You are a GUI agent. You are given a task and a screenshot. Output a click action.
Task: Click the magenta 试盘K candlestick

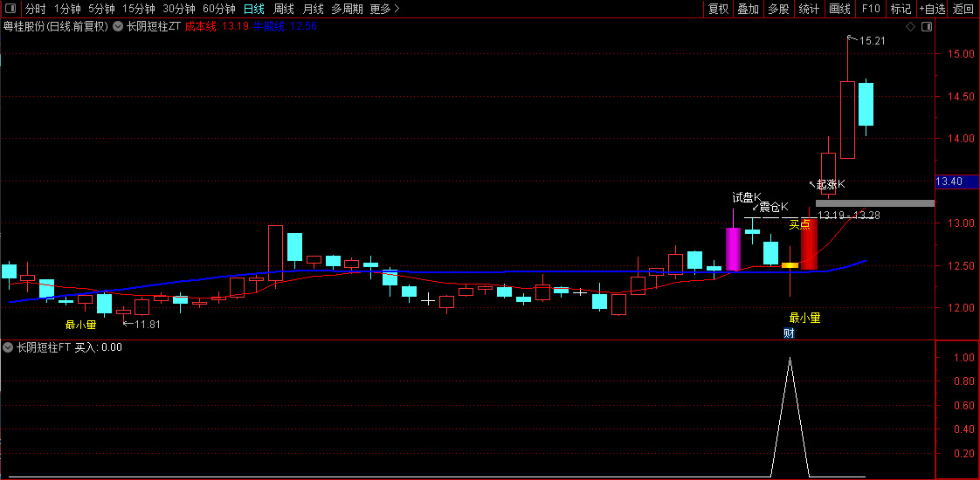(733, 249)
